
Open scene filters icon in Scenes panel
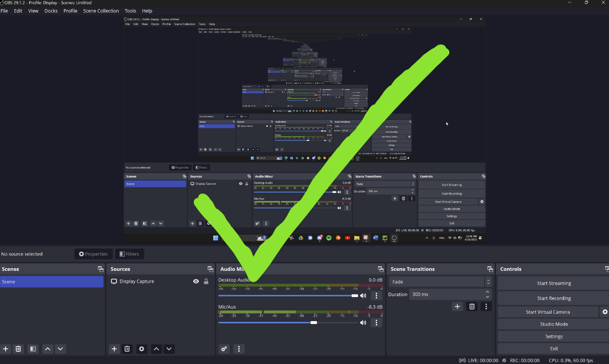[x=32, y=349]
